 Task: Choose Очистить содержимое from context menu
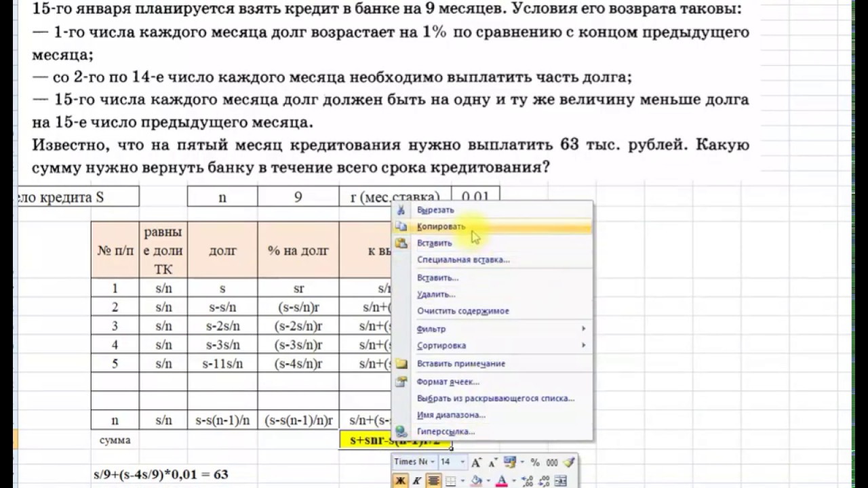(492, 311)
